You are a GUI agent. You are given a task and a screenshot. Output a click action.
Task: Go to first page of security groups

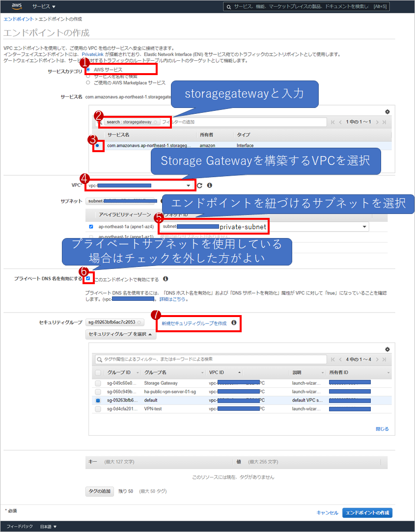coord(333,359)
